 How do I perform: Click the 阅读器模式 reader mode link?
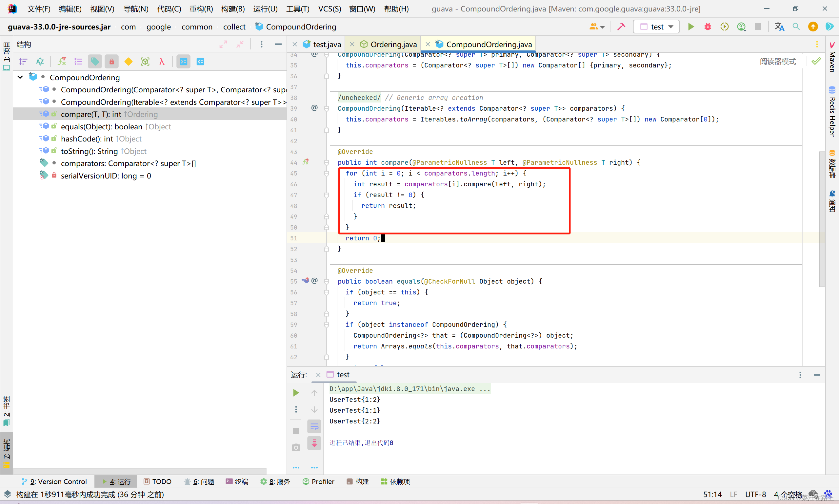[x=777, y=62]
